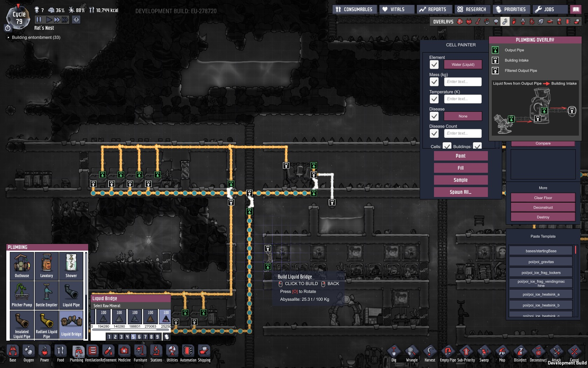
Task: Choose the Radiant Liquid Pipe building
Action: click(47, 325)
